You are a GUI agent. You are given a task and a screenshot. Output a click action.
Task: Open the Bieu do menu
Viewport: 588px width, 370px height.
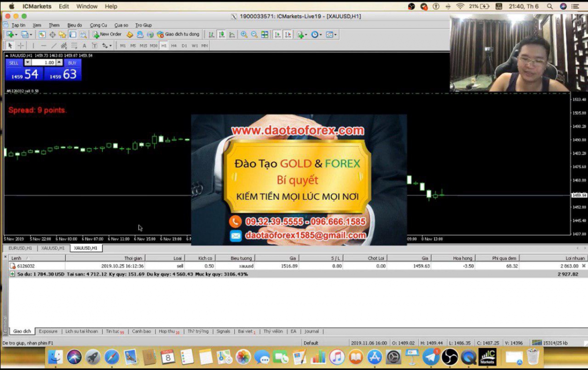coord(74,25)
